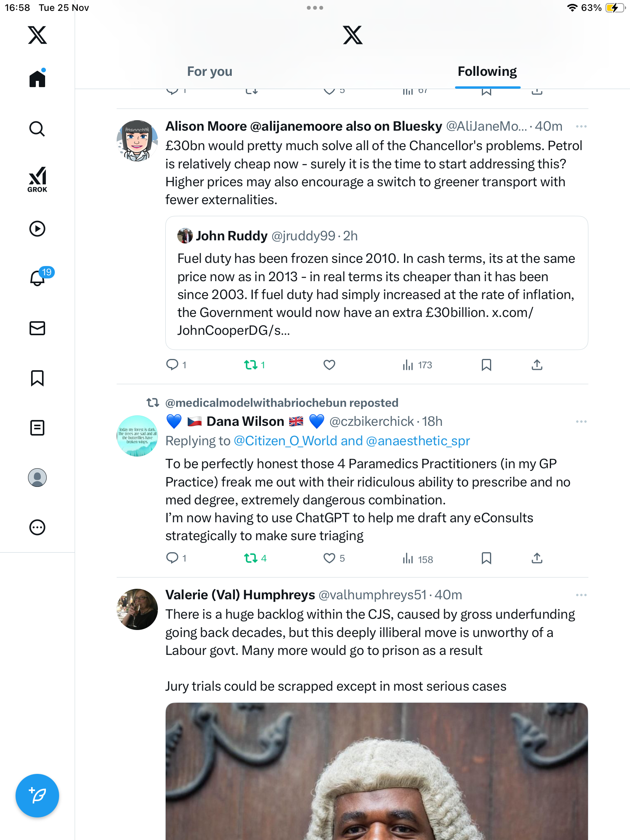
Task: Bookmark Dana Wilson's post
Action: coord(486,558)
